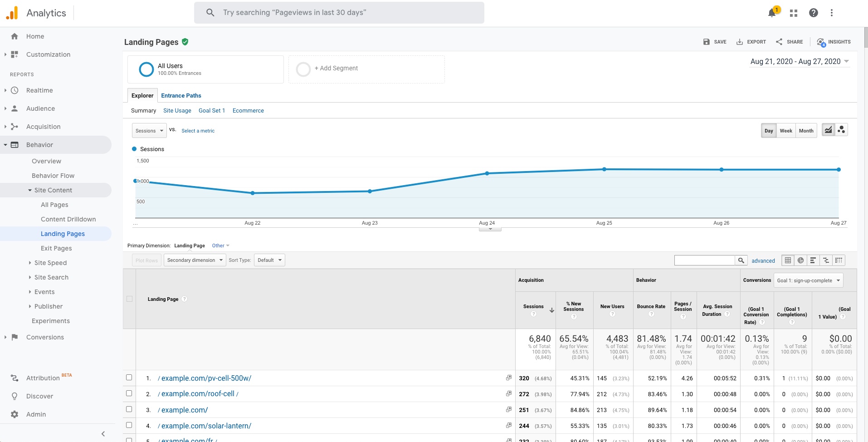Tick the checkbox for example.com/roof-cell row
This screenshot has height=442, width=868.
coord(129,393)
